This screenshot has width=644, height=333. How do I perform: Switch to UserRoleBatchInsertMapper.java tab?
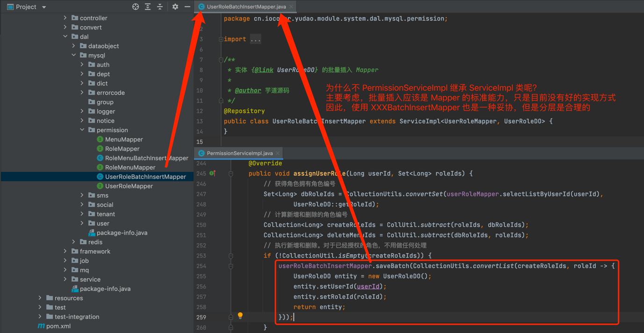pos(246,7)
